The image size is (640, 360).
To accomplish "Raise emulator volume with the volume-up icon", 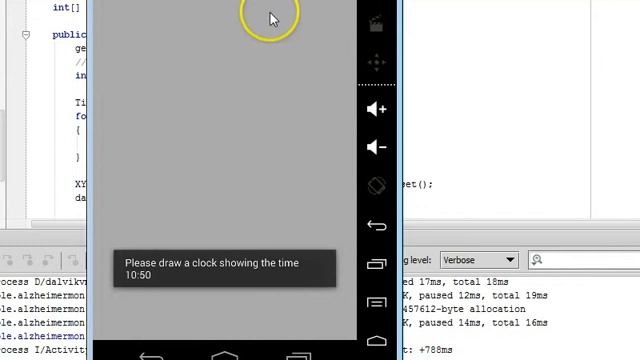I will (376, 109).
